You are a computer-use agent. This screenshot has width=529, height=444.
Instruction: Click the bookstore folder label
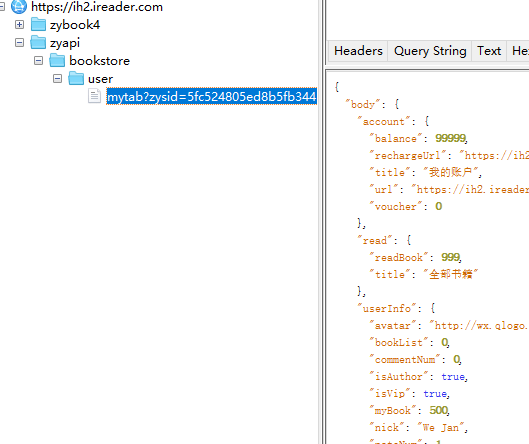100,61
